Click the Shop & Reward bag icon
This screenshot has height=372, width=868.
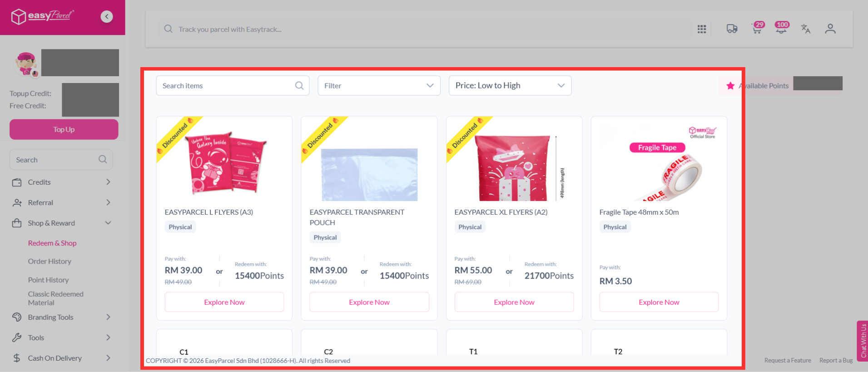click(x=17, y=223)
